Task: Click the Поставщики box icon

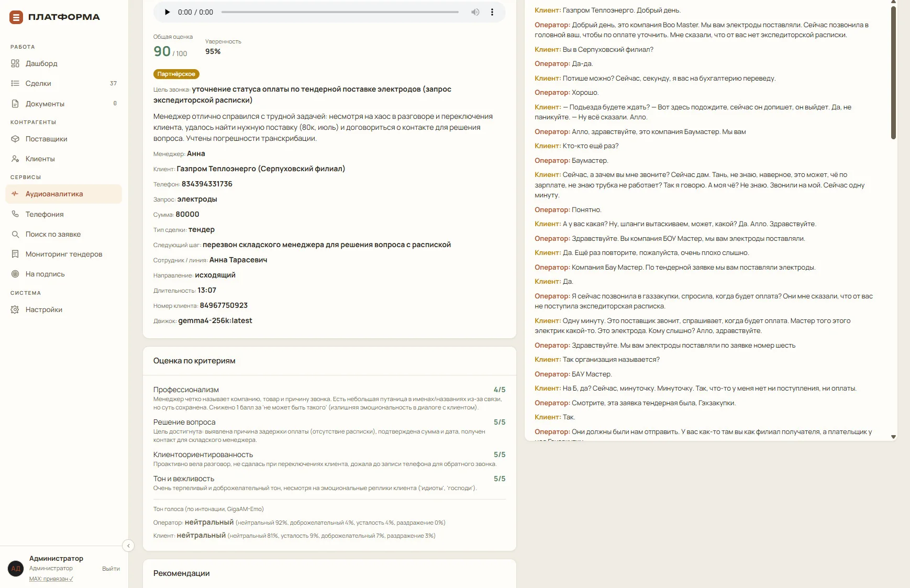Action: point(15,139)
